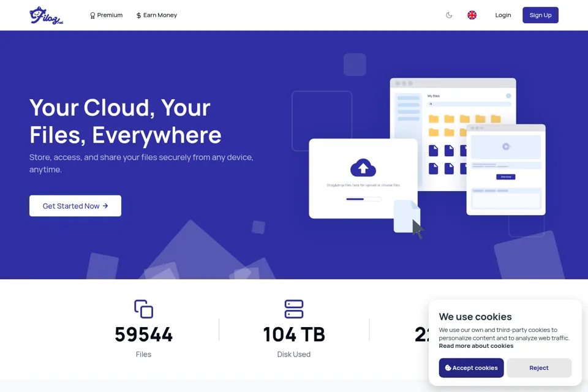The height and width of the screenshot is (392, 588).
Task: Click the Filoz logo in the header
Action: [x=46, y=15]
